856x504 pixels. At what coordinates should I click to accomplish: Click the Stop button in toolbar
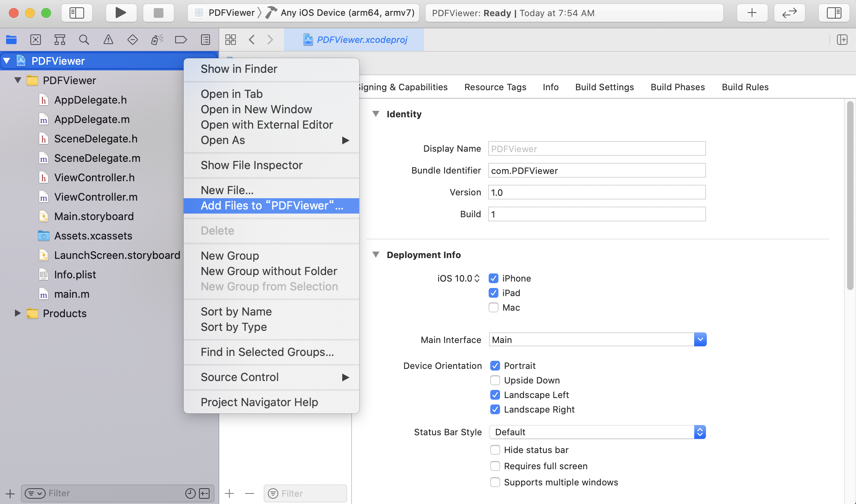point(158,13)
